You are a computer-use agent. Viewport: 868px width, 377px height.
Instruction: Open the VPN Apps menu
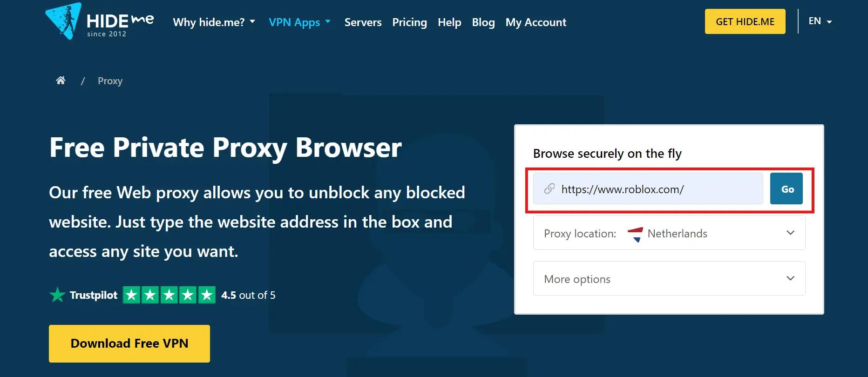pos(300,22)
